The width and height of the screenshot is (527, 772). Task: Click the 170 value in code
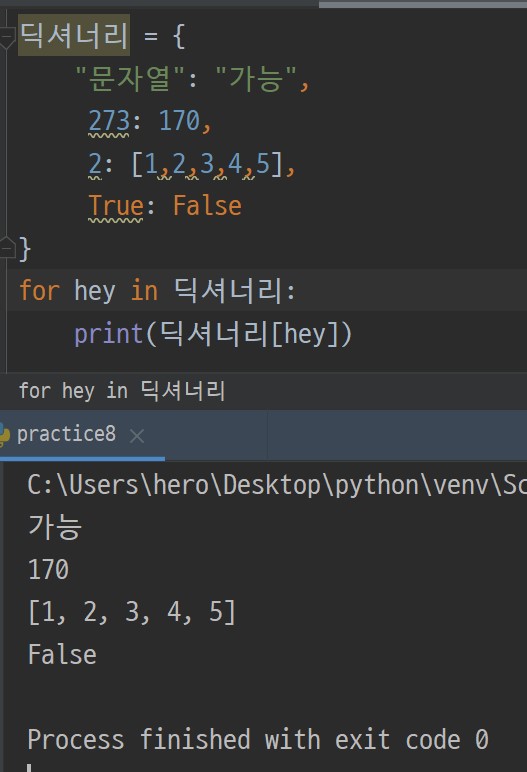click(x=179, y=121)
